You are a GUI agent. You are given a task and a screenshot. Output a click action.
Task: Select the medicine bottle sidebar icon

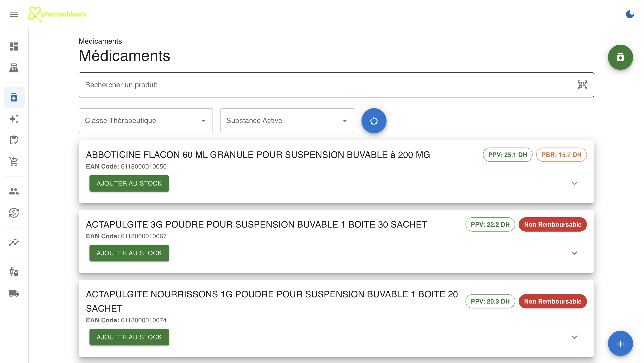point(14,97)
